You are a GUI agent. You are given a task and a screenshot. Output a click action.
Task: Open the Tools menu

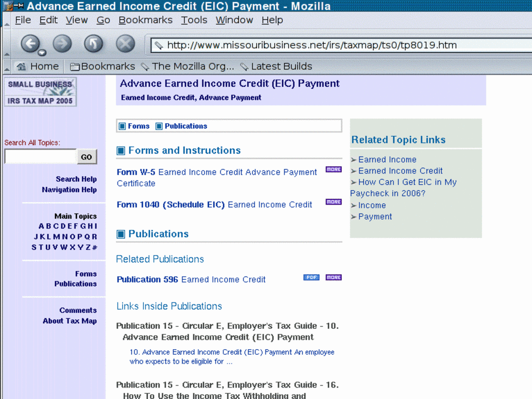[x=194, y=20]
